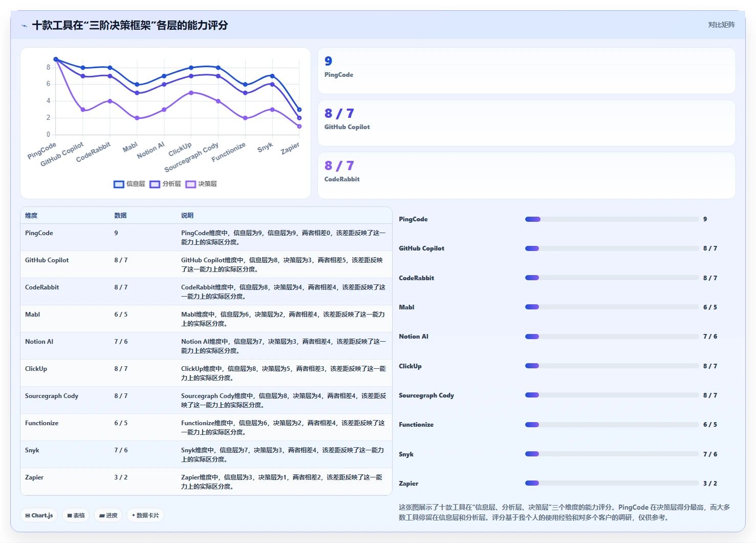Viewport: 756px width, 543px height.
Task: Click Snyk in the table's first column
Action: pos(32,450)
